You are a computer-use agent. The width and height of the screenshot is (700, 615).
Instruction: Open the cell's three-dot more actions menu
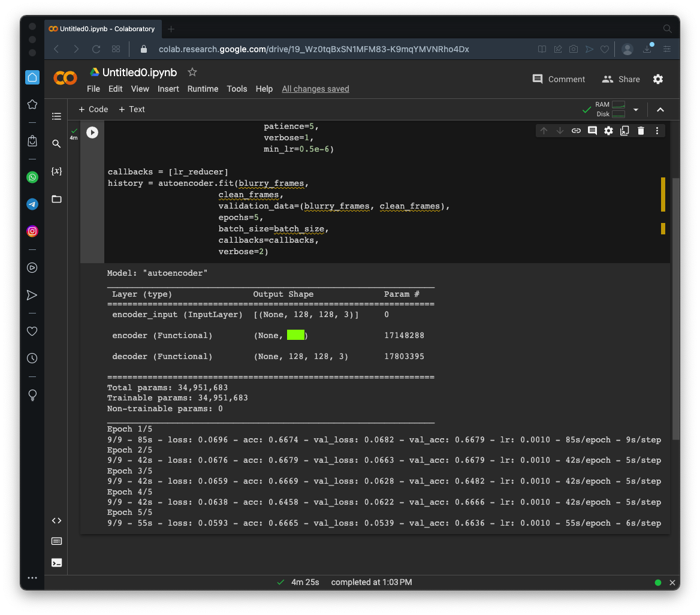(657, 131)
